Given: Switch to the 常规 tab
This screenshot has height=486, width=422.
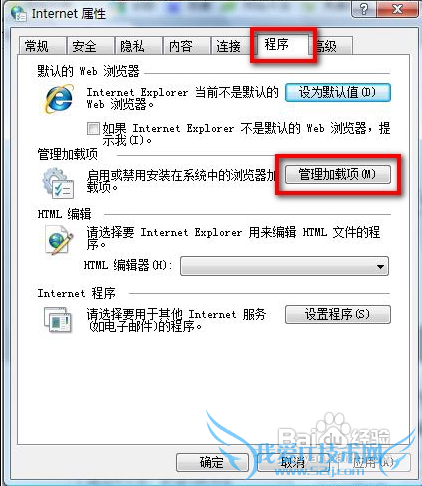Looking at the screenshot, I should pyautogui.click(x=41, y=46).
